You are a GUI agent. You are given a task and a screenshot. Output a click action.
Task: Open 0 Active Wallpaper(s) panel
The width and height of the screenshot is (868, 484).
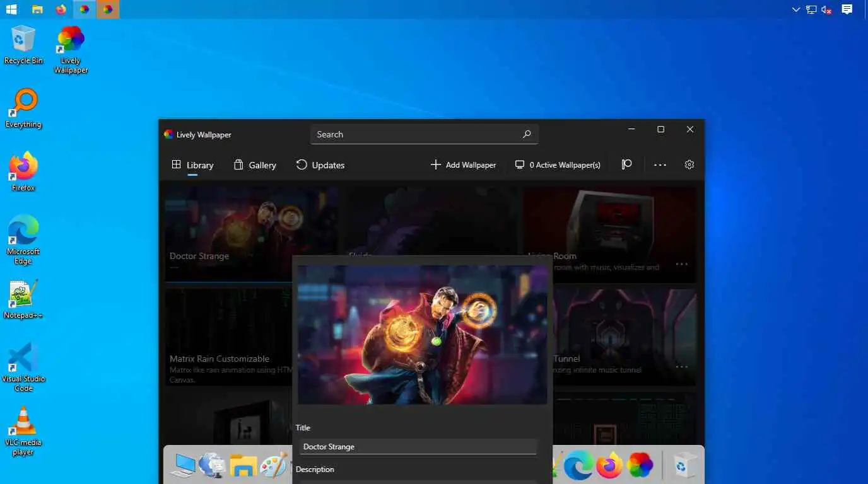point(558,165)
